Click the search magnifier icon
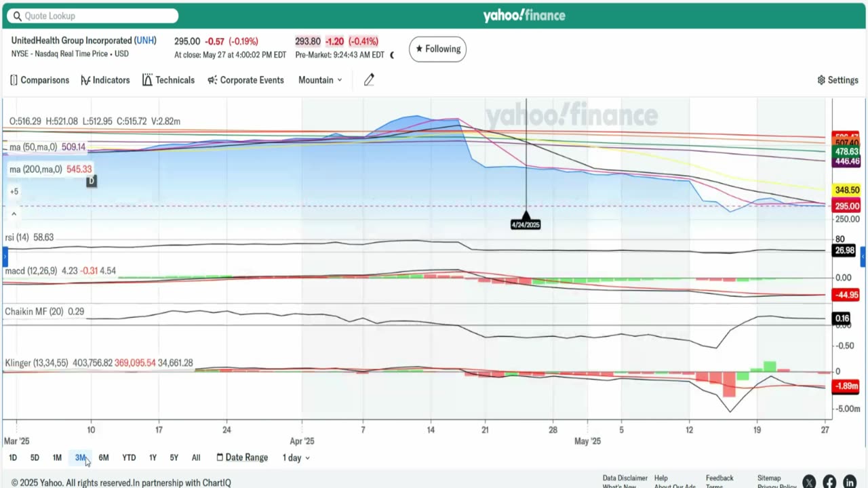 [18, 16]
